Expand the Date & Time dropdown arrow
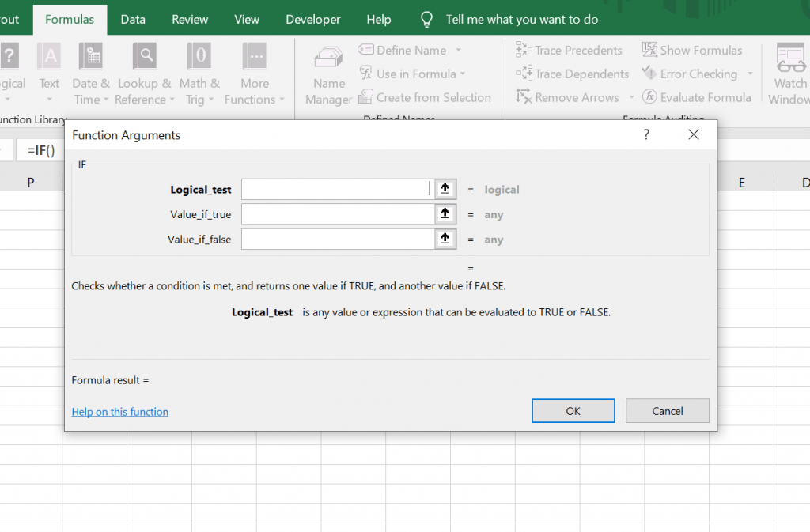Image resolution: width=810 pixels, height=532 pixels. tap(106, 100)
